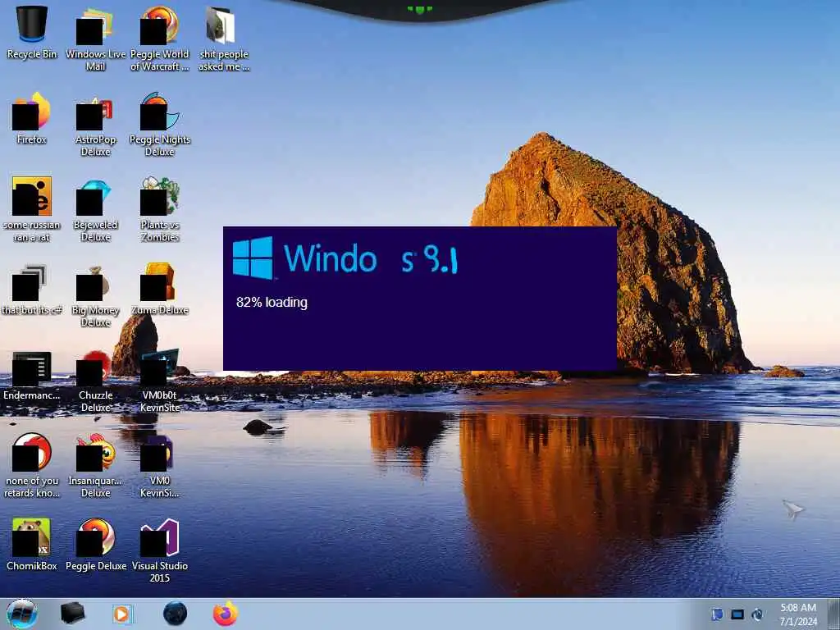Open Windows Media Player from taskbar
Viewport: 840px width, 630px height.
tap(122, 614)
